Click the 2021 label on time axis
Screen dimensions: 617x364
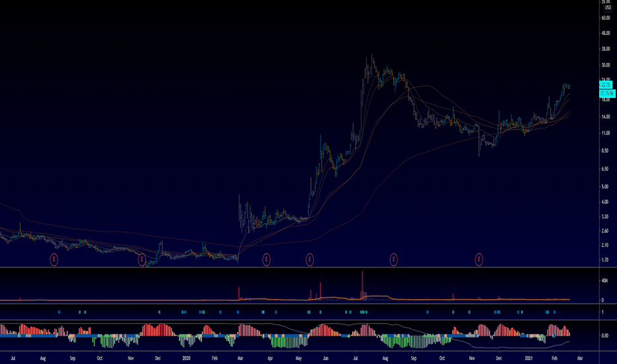click(529, 359)
